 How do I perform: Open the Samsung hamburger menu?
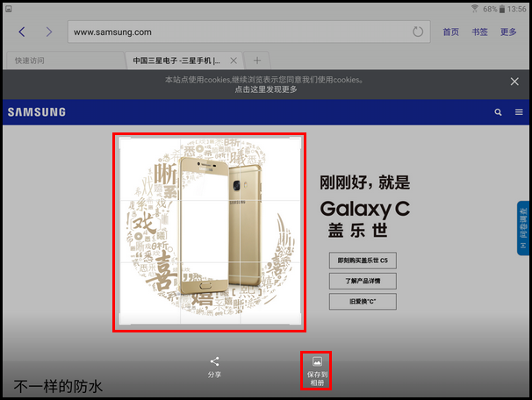tap(519, 112)
